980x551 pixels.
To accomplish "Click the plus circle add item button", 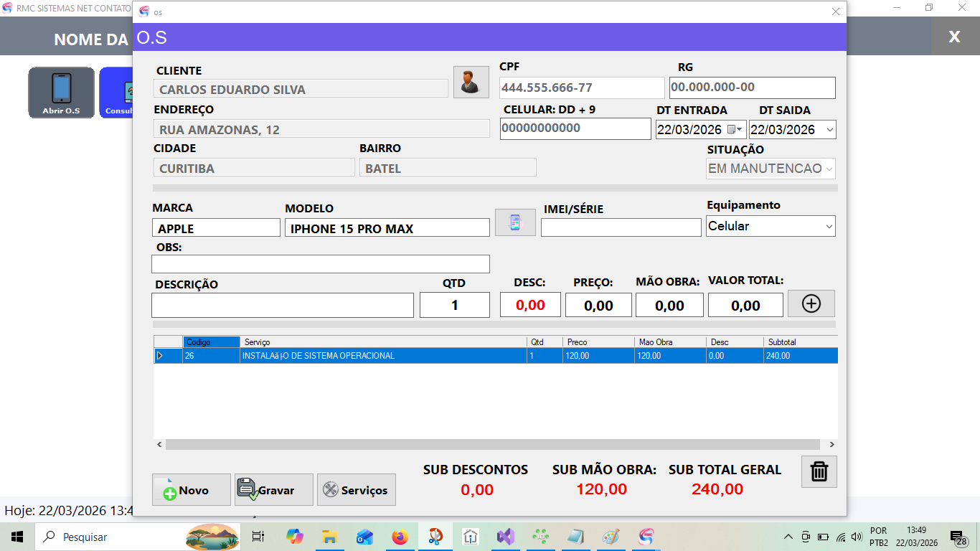I will coord(811,303).
